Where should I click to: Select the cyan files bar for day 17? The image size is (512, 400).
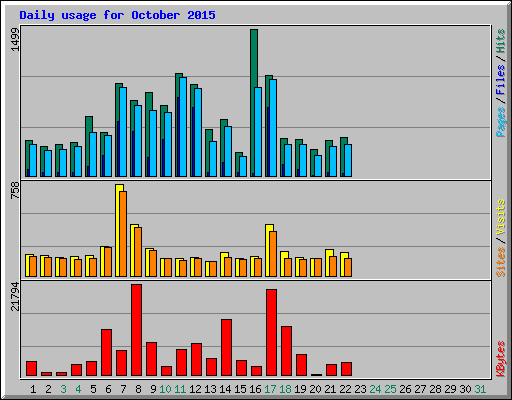pos(273,128)
